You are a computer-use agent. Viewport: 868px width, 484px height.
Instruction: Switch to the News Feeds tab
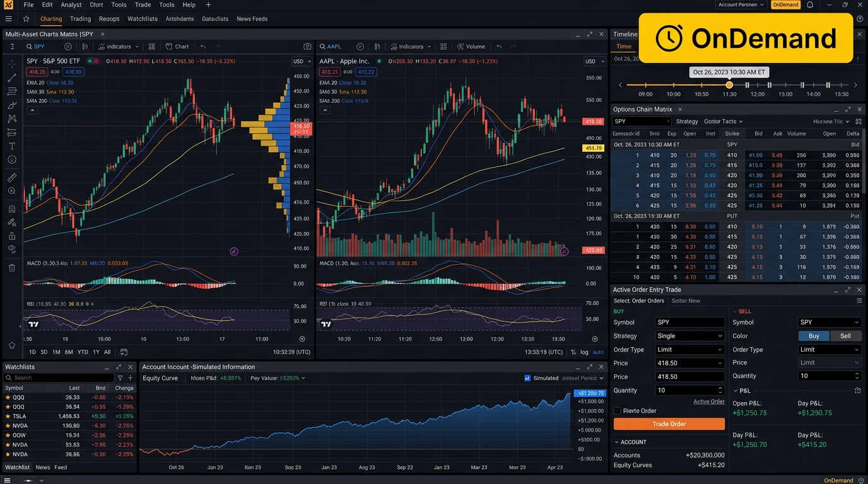[x=252, y=19]
